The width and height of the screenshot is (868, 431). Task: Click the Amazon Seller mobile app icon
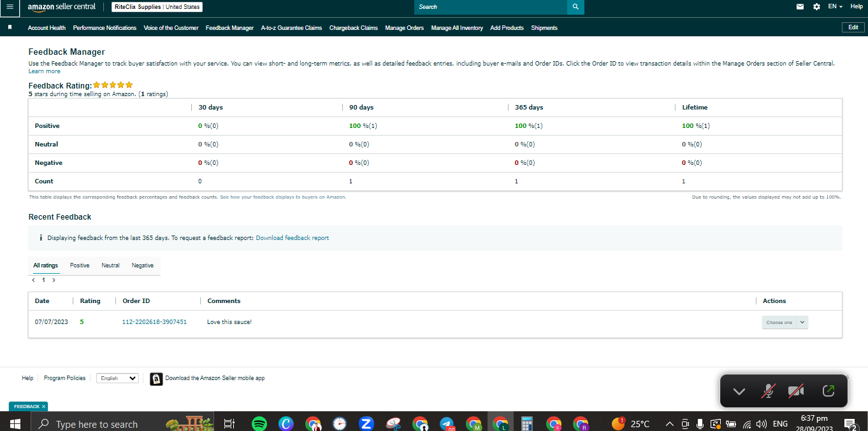click(x=156, y=379)
